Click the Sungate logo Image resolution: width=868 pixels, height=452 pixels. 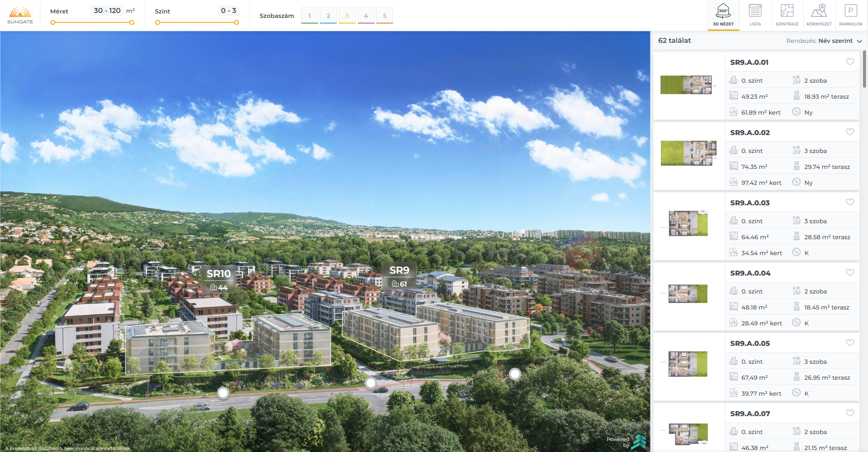(x=20, y=15)
